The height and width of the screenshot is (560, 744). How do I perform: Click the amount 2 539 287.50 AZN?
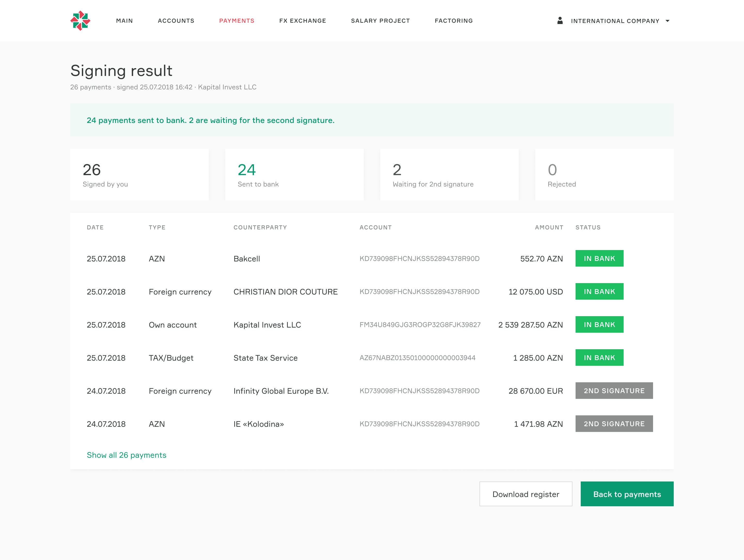click(x=530, y=325)
